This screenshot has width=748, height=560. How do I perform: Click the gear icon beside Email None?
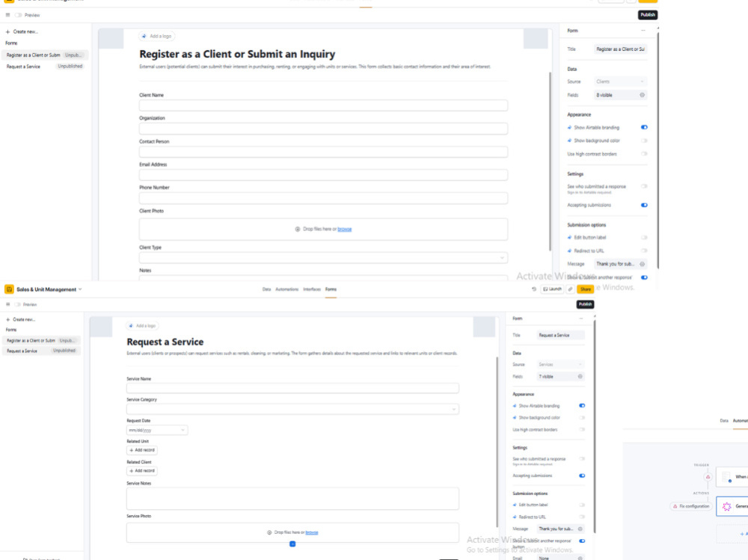point(580,558)
